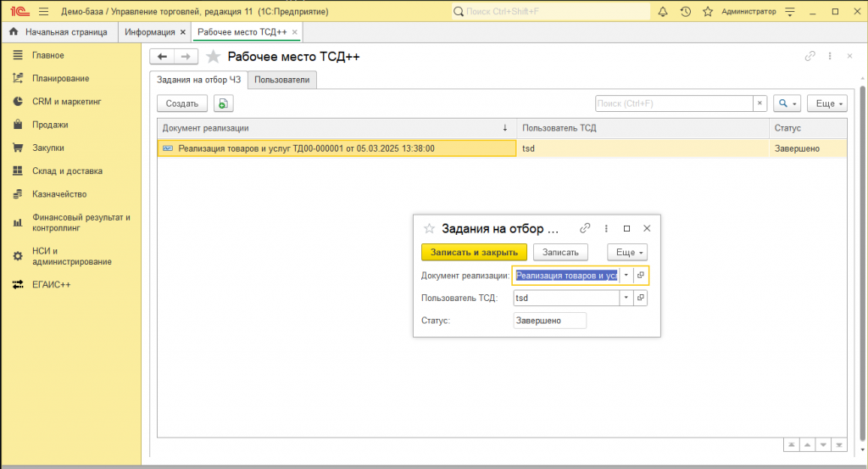Open the 1C main menu logo
The height and width of the screenshot is (469, 868).
tap(20, 11)
